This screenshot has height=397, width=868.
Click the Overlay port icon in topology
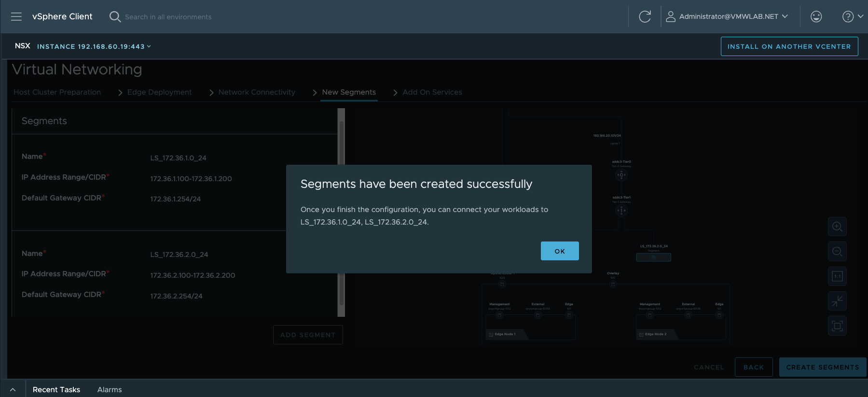pyautogui.click(x=613, y=284)
